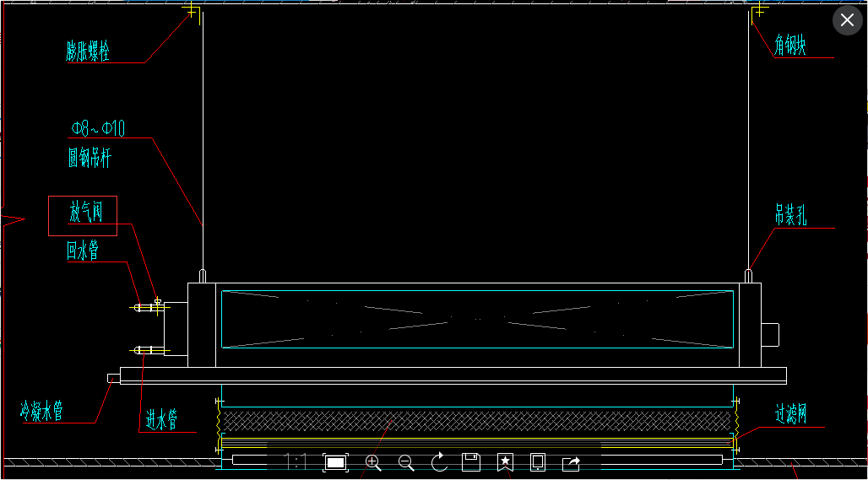Select the 吊装孔 label
The image size is (868, 480).
[792, 216]
